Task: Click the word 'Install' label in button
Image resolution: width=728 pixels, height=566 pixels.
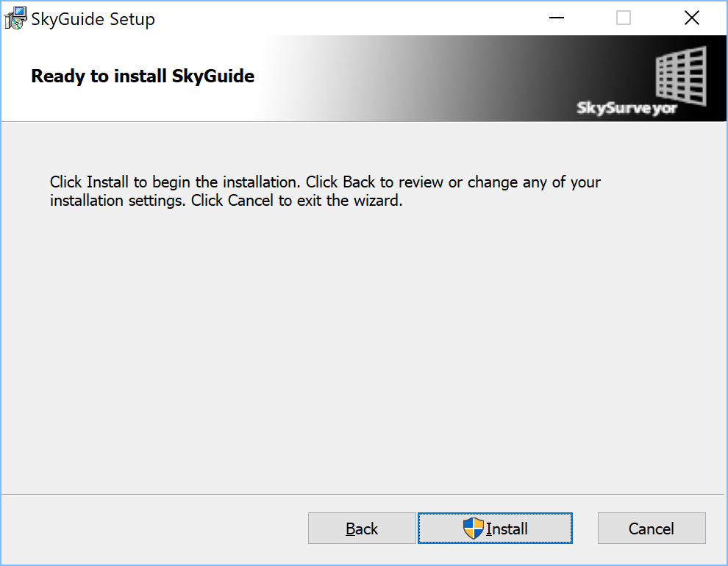Action: [x=507, y=529]
